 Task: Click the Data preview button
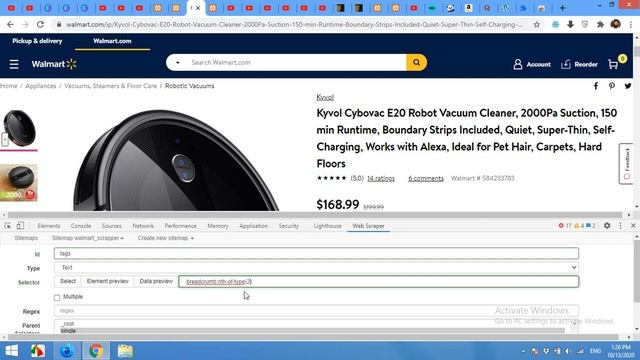point(156,281)
